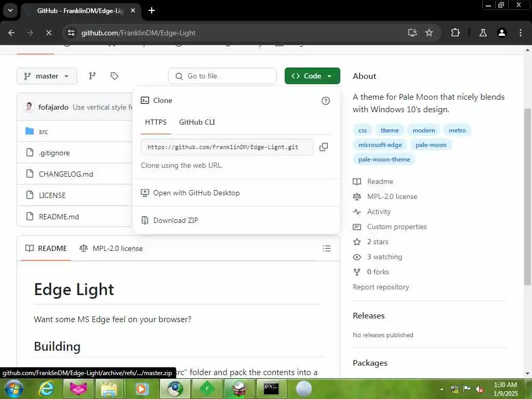Image resolution: width=532 pixels, height=399 pixels.
Task: View the 3 watching link
Action: [x=378, y=257]
